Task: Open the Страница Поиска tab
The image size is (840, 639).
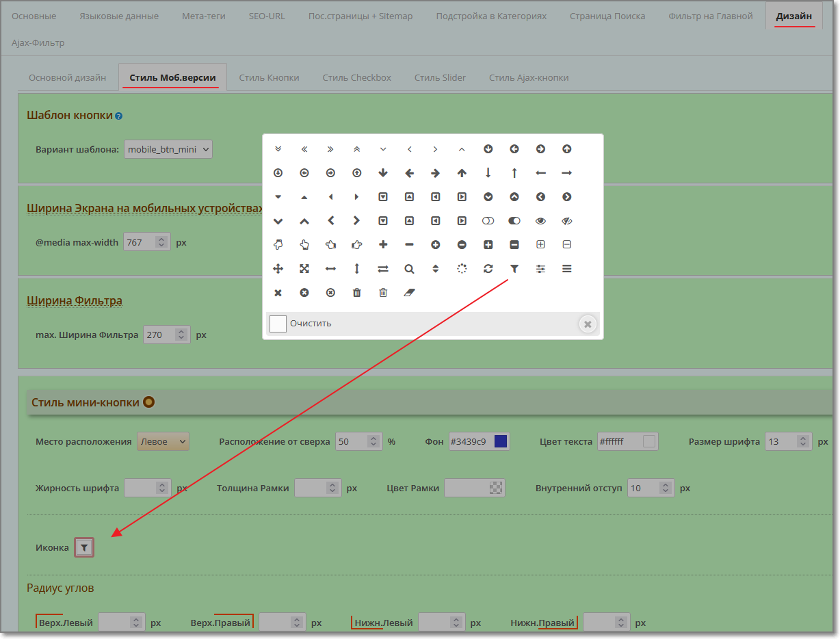Action: coord(607,16)
